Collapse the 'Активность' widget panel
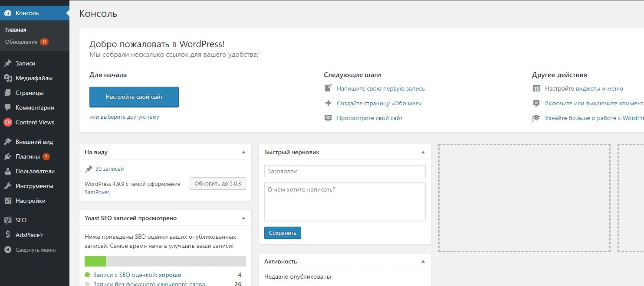Screen dimensions: 644x286 coord(423,261)
